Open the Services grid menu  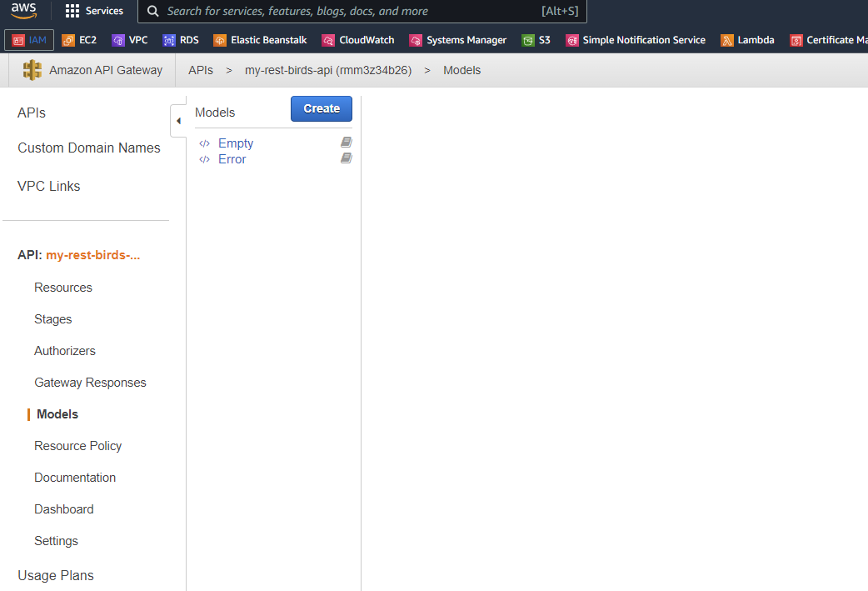click(72, 11)
